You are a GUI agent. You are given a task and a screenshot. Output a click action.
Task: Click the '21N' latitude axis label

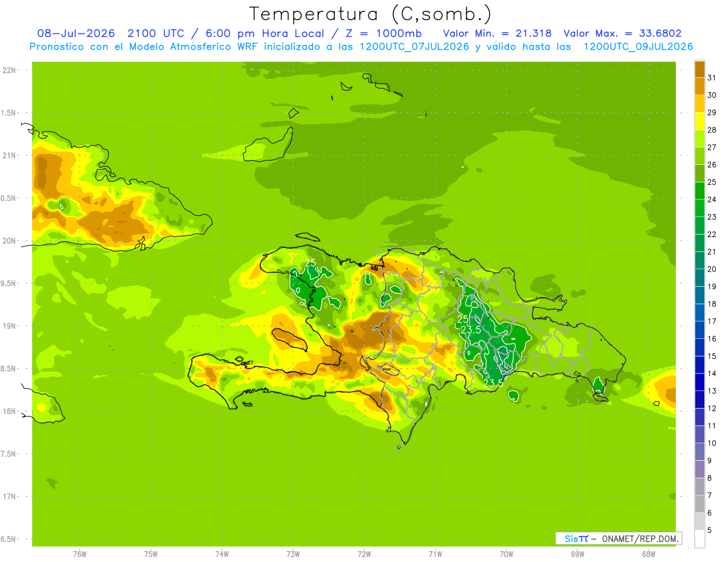pos(8,155)
